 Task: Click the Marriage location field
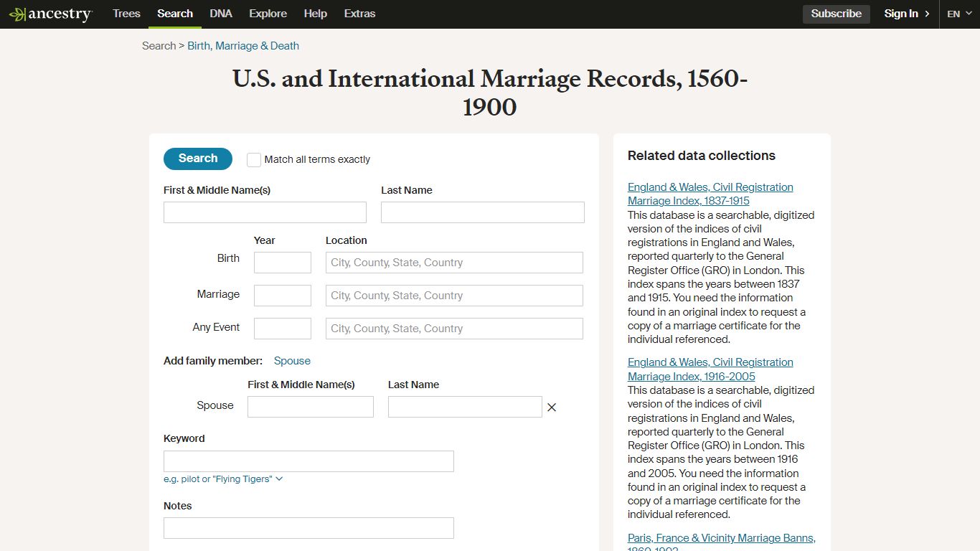(454, 296)
